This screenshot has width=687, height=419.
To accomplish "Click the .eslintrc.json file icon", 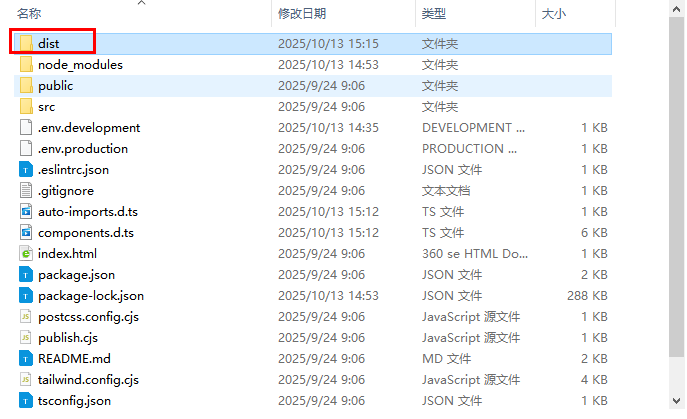I will tap(26, 170).
